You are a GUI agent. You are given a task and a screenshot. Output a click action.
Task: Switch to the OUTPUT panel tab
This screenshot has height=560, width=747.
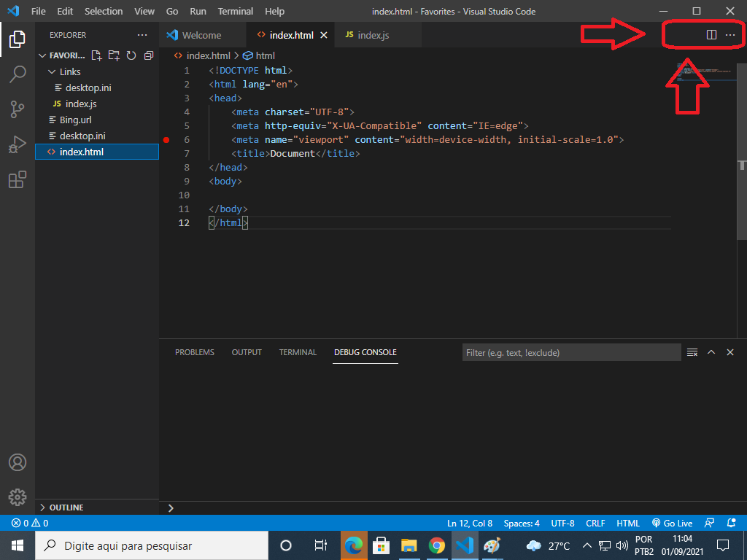pos(247,352)
